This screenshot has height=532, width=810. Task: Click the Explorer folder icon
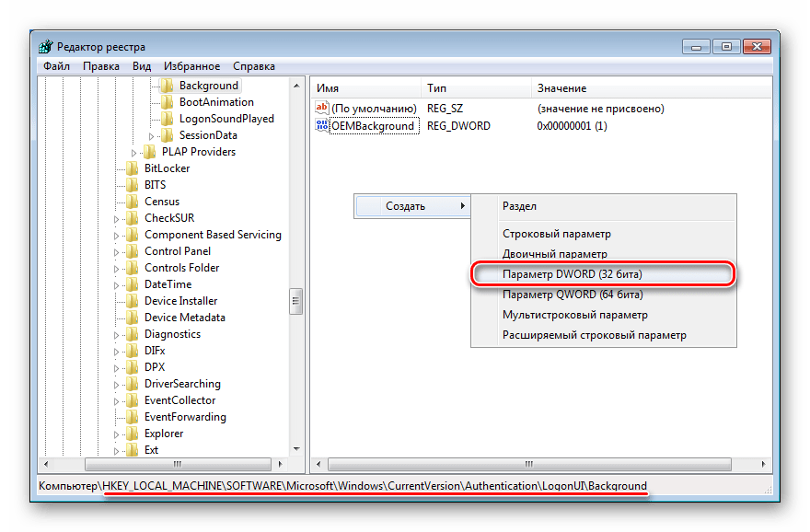(133, 434)
